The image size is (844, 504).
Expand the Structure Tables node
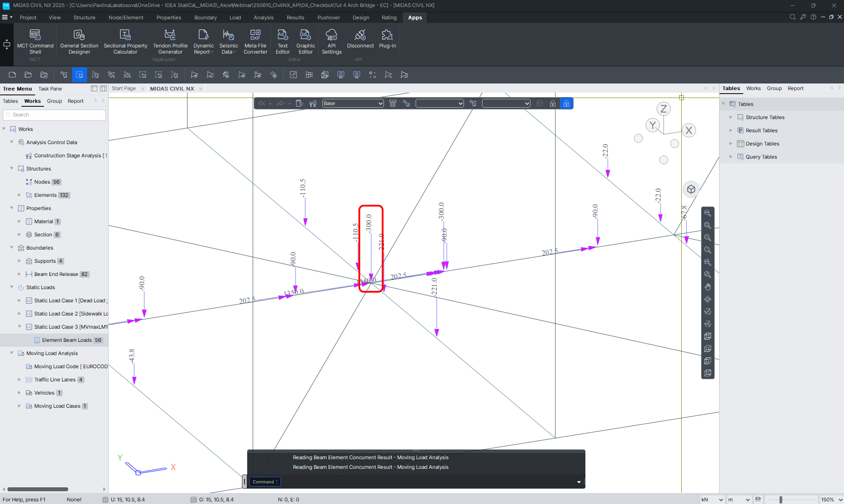(731, 117)
